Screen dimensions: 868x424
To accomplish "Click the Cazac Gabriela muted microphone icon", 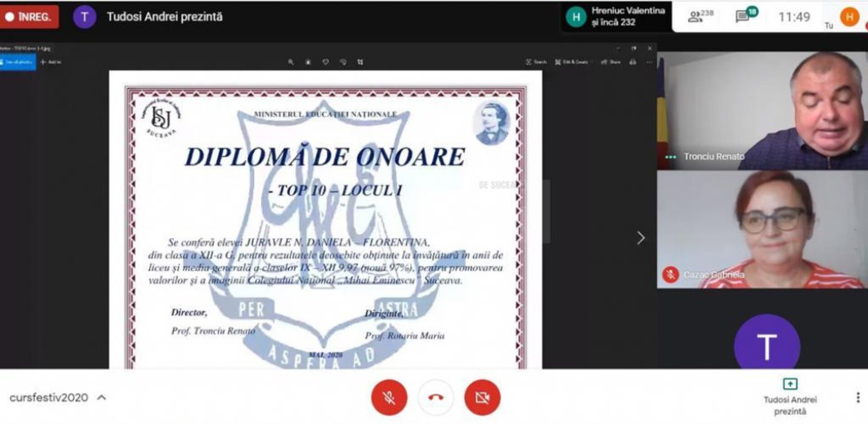I will tap(670, 275).
